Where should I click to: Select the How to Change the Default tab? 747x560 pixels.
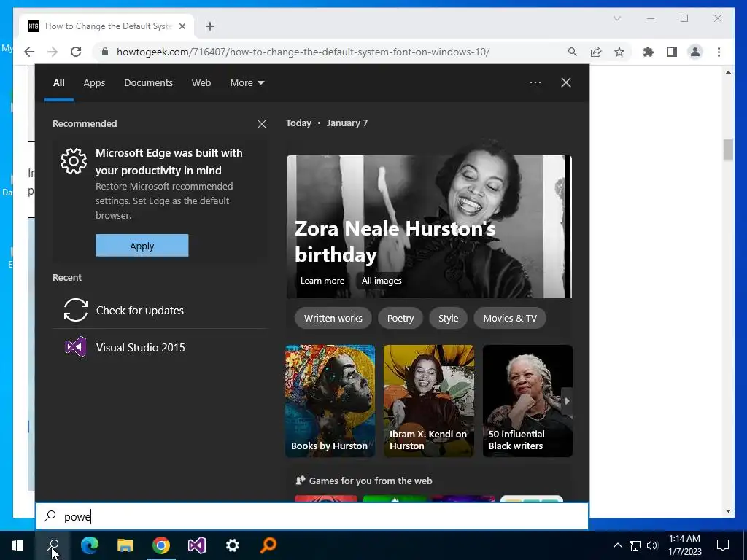[107, 26]
